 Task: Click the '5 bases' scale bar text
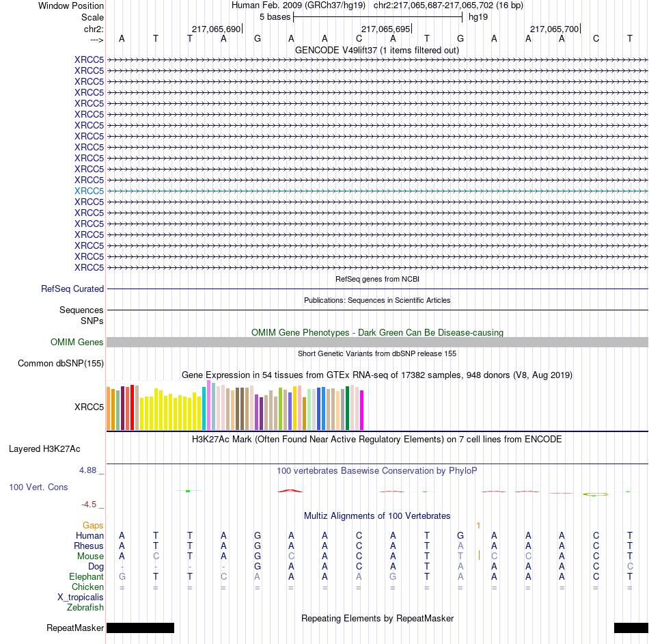pyautogui.click(x=275, y=17)
